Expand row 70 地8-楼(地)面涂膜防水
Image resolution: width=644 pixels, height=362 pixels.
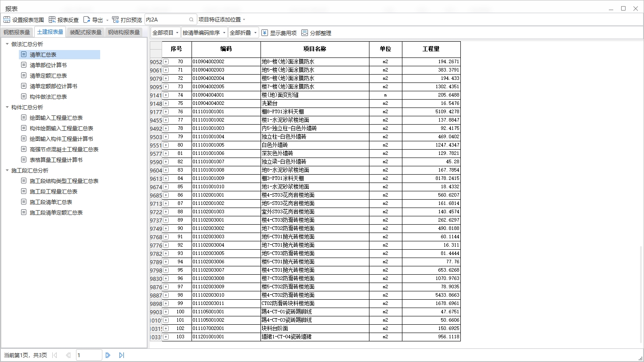[x=166, y=62]
